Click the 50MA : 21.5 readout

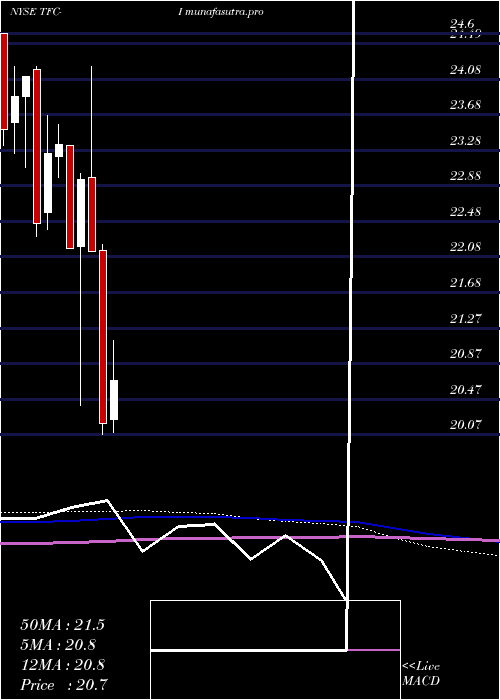point(62,625)
